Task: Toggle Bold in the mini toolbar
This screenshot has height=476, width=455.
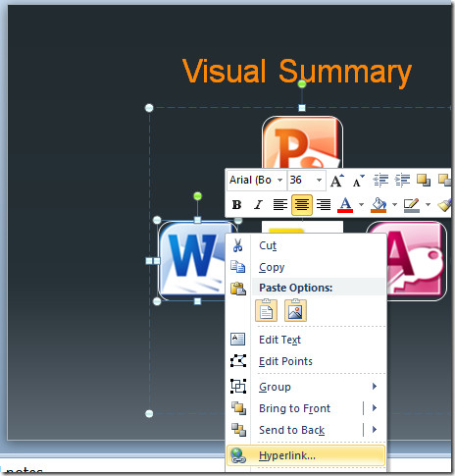Action: [x=236, y=205]
